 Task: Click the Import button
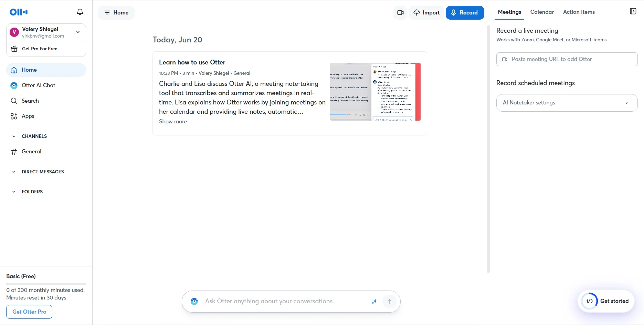[426, 13]
